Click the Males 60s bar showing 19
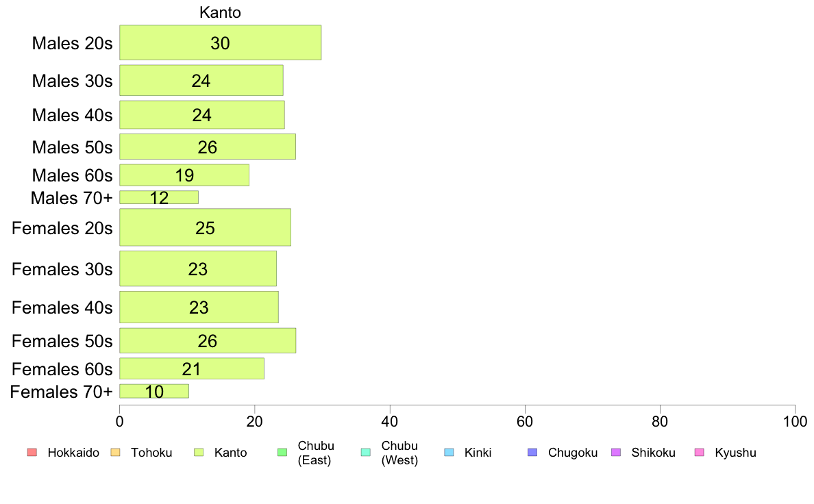The image size is (814, 504). (x=184, y=175)
